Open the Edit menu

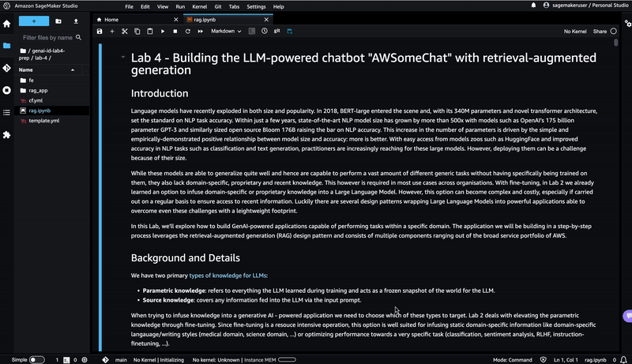(145, 6)
